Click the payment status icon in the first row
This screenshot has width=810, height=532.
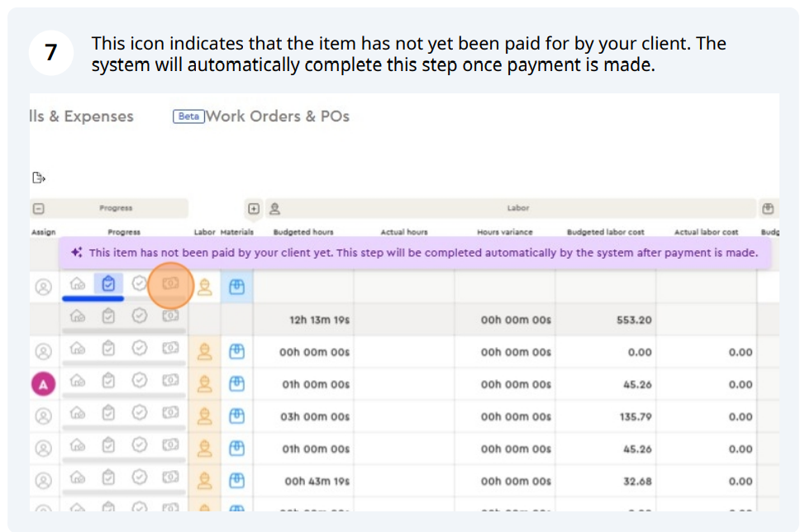pos(170,284)
